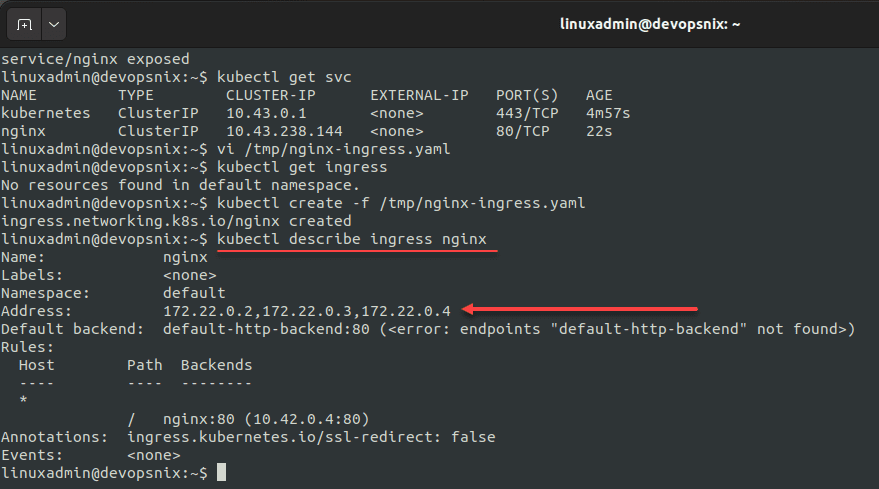This screenshot has width=879, height=489.
Task: Click the 'ingress.networking.k8s.io/nginx created' line
Action: 176,221
